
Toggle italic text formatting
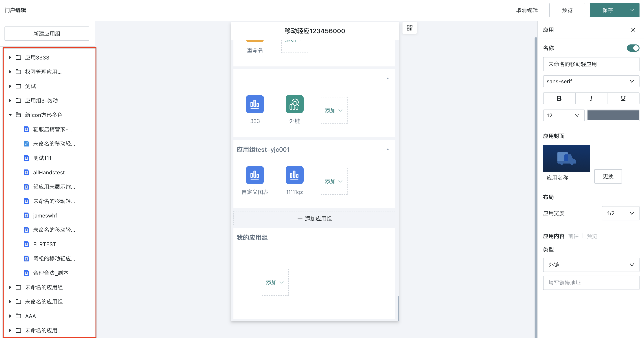click(591, 98)
